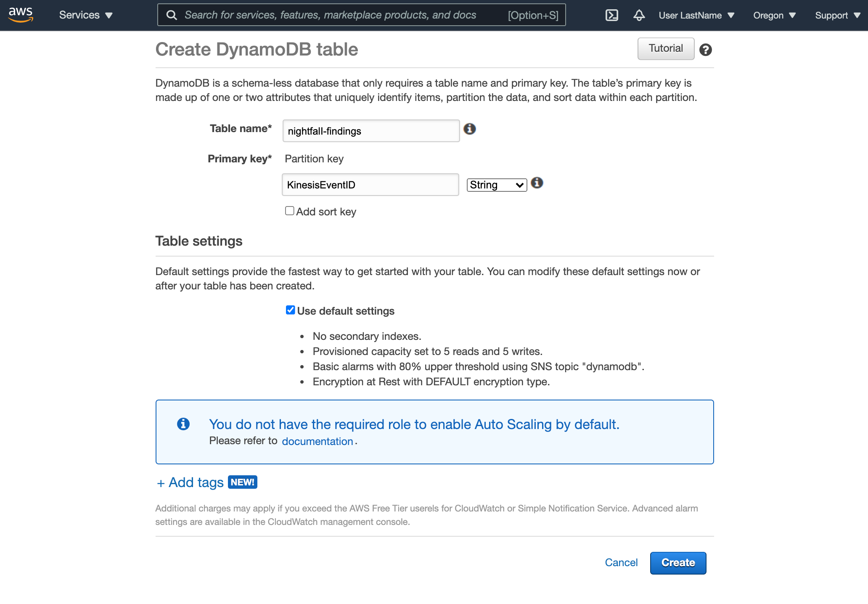Enable the Add sort key checkbox

pos(289,211)
